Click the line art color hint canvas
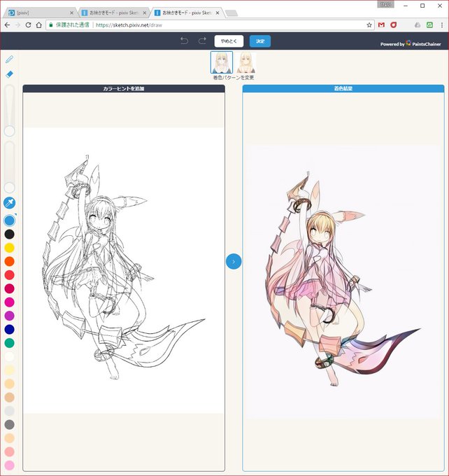 (124, 270)
